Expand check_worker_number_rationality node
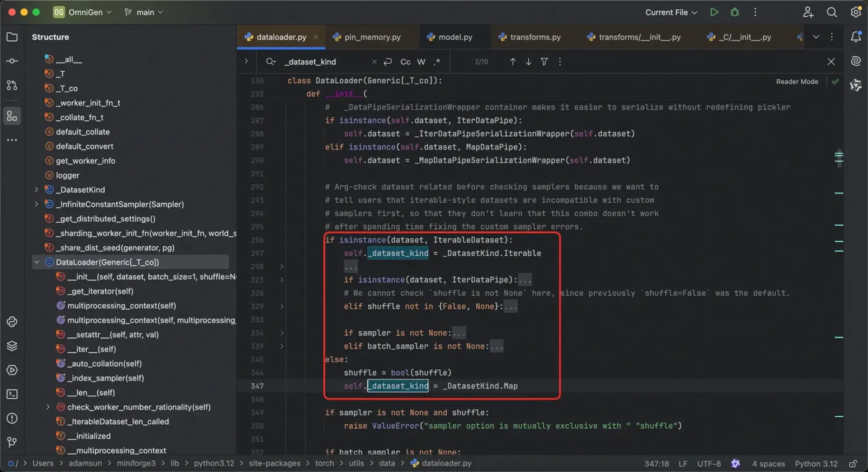 coord(48,407)
